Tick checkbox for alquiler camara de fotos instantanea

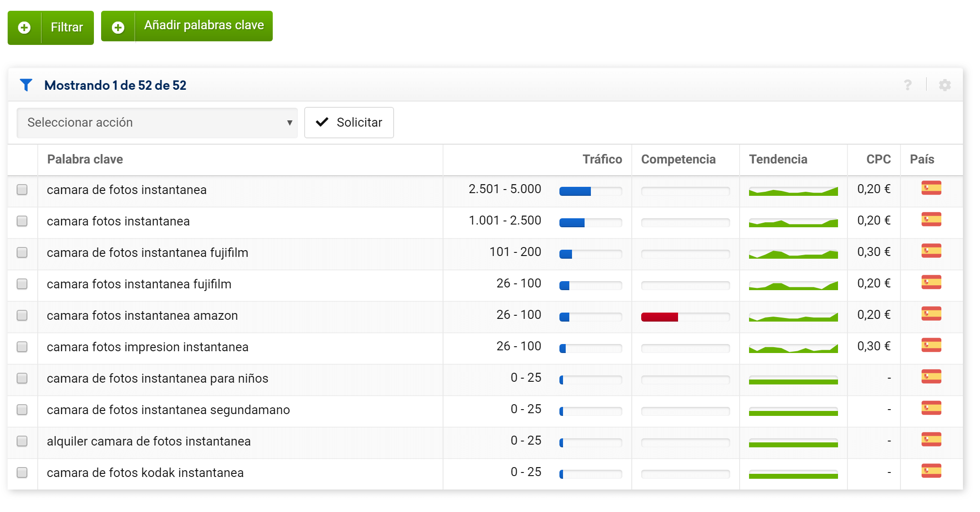pyautogui.click(x=22, y=441)
